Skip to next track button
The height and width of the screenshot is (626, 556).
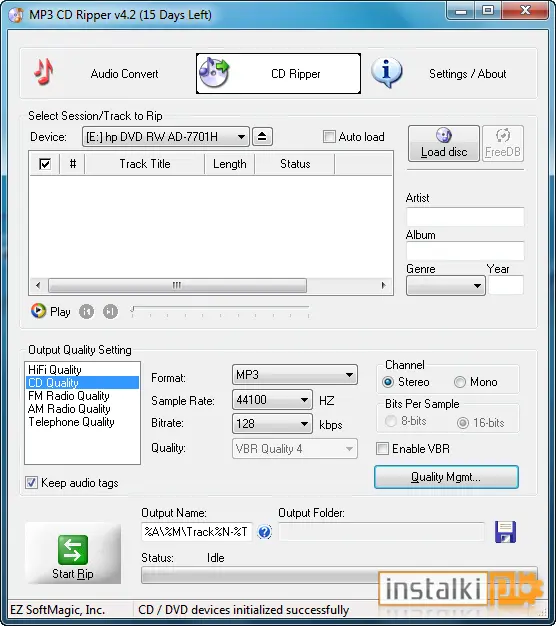point(111,311)
